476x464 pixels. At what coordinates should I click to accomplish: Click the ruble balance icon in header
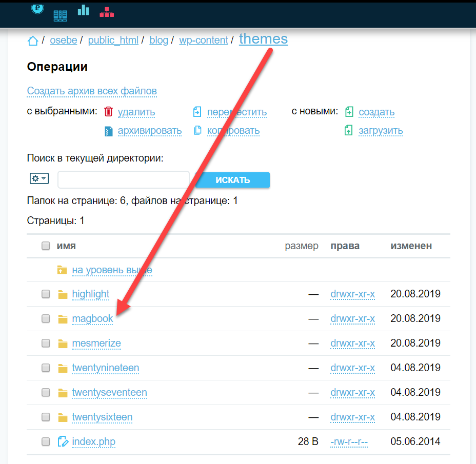(37, 8)
